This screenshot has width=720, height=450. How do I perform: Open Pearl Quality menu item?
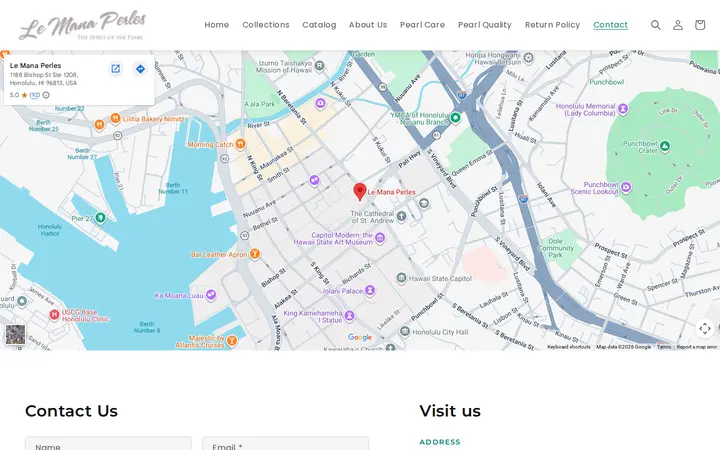pyautogui.click(x=485, y=25)
